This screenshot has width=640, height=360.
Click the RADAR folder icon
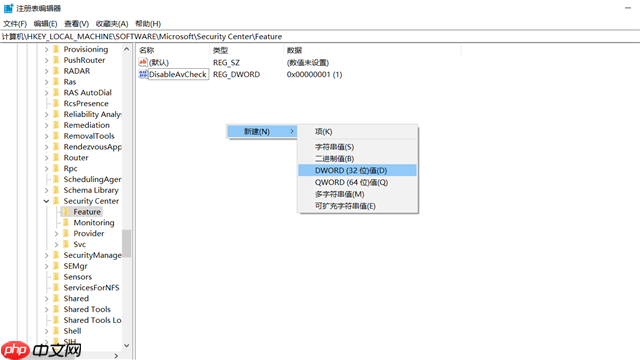click(x=56, y=71)
